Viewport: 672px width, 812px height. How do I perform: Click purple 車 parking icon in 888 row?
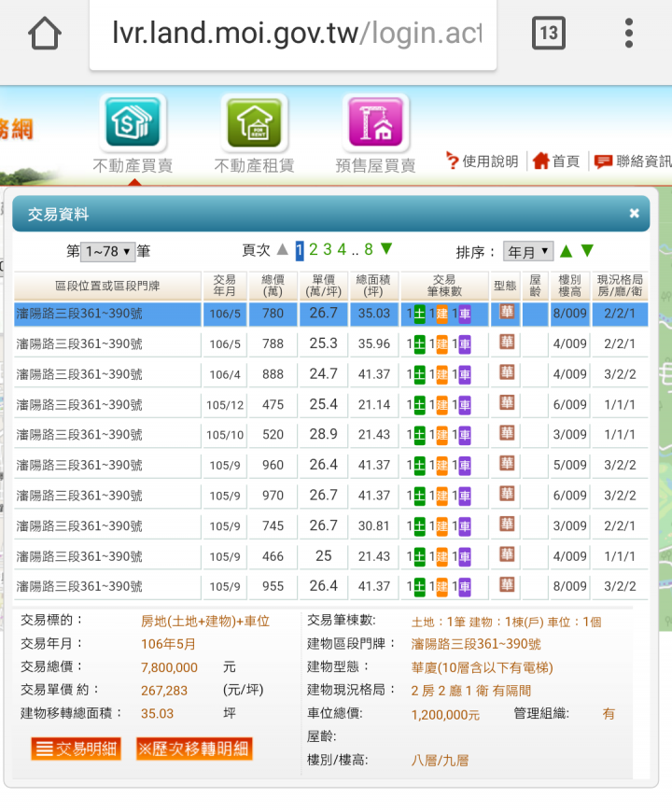465,374
